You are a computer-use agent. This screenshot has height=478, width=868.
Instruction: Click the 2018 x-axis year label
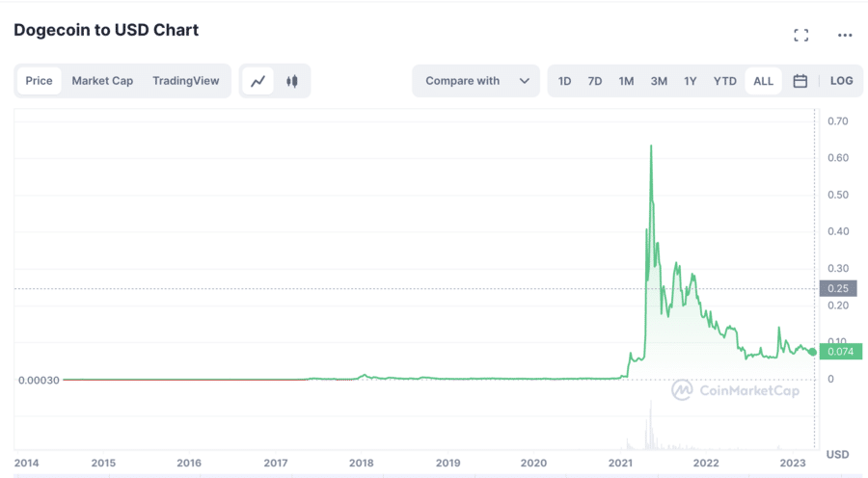[x=362, y=463]
